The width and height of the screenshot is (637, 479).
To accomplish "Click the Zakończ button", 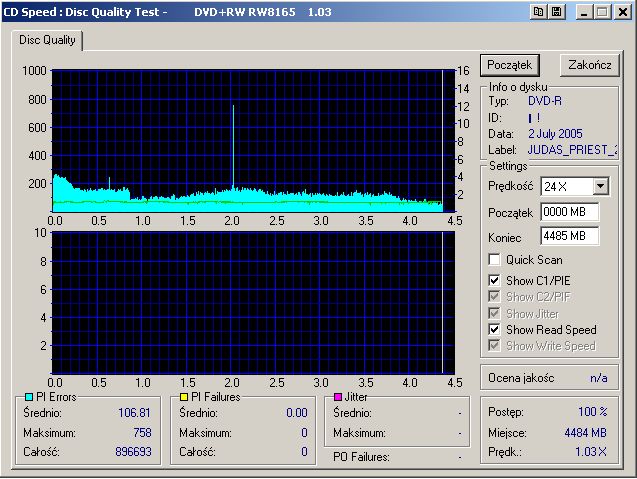I will tap(589, 65).
